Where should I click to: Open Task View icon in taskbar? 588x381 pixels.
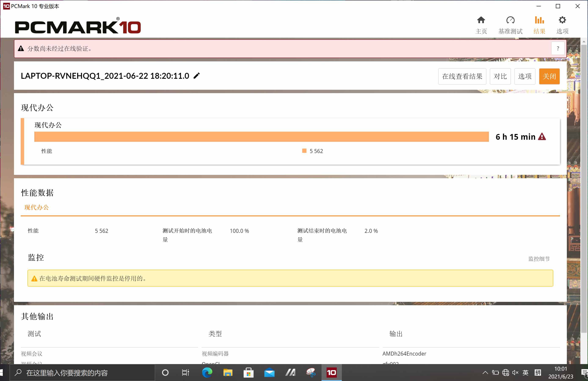(x=185, y=373)
